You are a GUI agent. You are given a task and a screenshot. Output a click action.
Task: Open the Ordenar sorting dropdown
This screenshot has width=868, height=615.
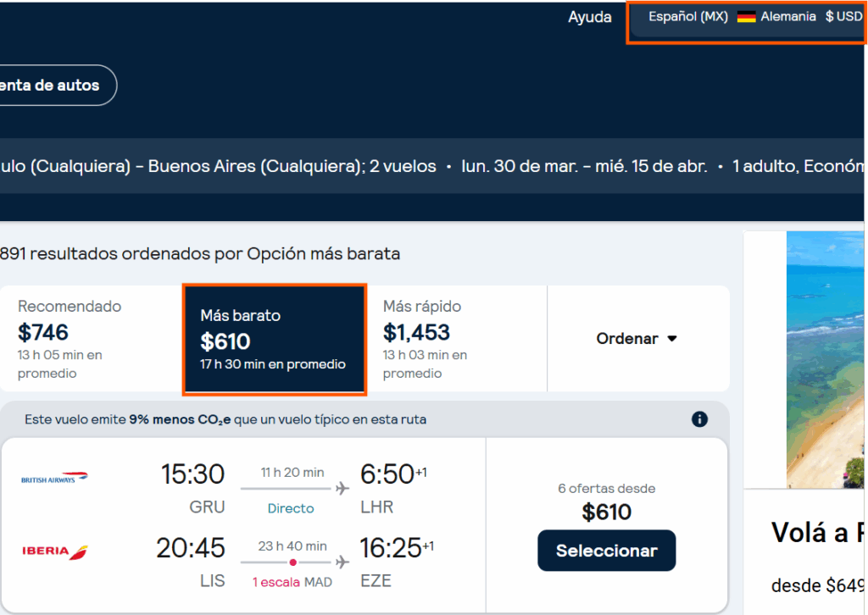tap(637, 339)
